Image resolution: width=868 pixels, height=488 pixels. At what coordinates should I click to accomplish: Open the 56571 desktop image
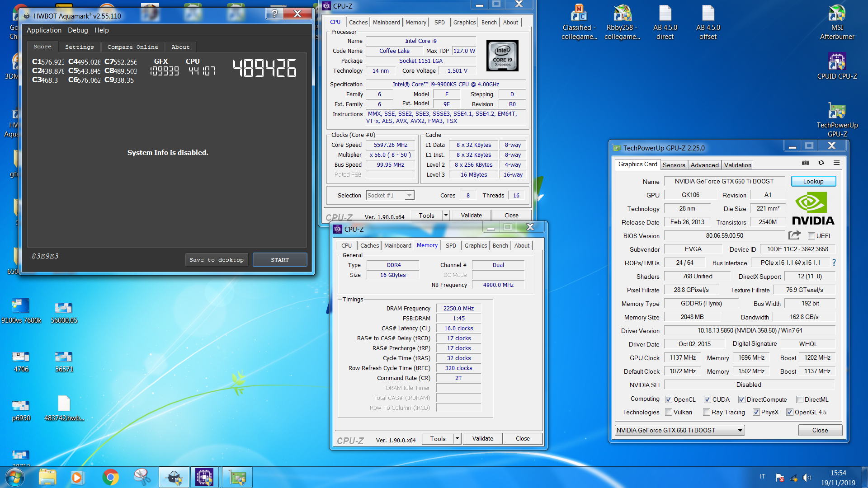click(x=64, y=361)
